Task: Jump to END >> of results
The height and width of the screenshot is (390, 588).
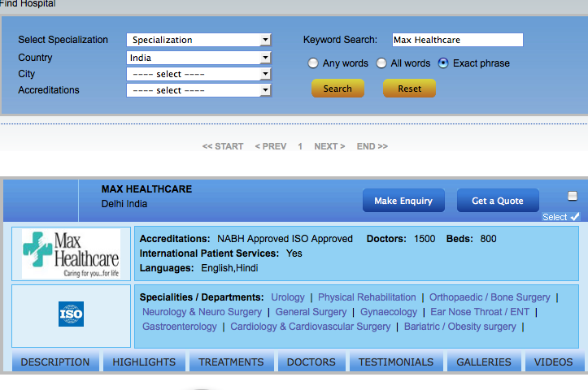Action: (x=372, y=146)
